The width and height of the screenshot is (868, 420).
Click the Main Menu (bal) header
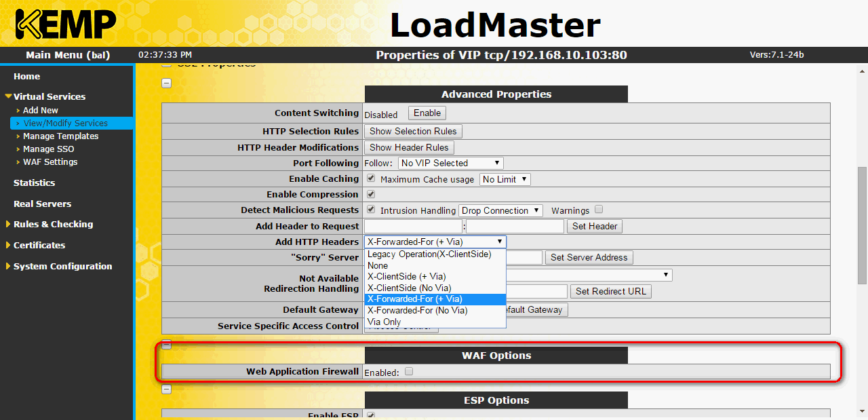click(x=68, y=56)
